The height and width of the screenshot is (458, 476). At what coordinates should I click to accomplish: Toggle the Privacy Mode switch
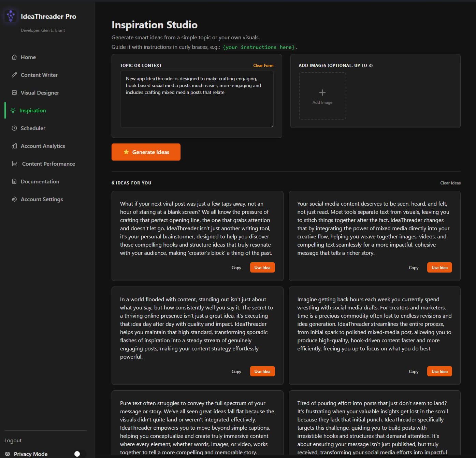(x=77, y=454)
